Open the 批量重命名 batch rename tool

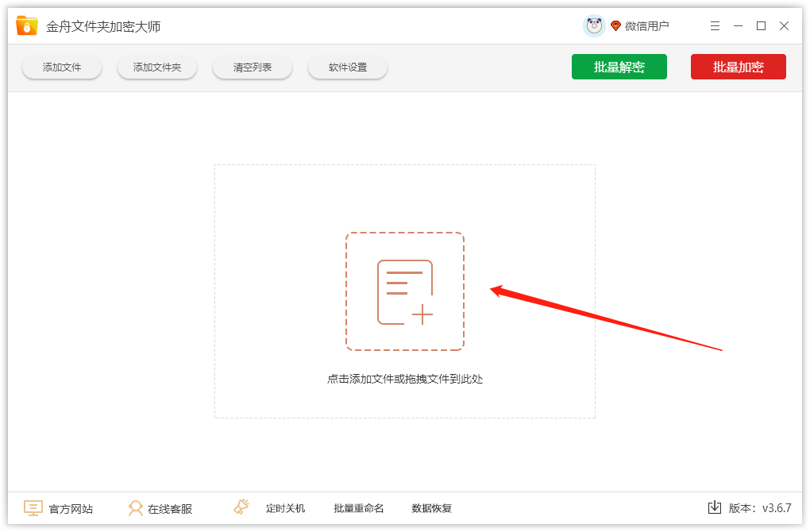(358, 508)
